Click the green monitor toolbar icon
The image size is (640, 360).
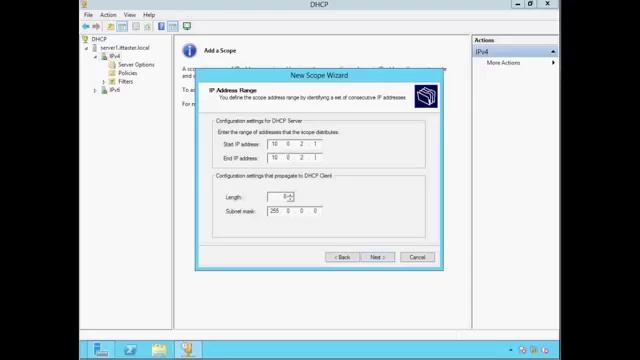click(x=187, y=27)
